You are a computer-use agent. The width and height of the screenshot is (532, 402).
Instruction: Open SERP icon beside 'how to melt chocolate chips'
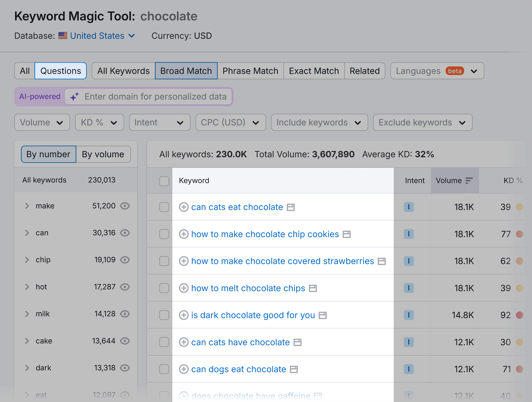click(313, 288)
